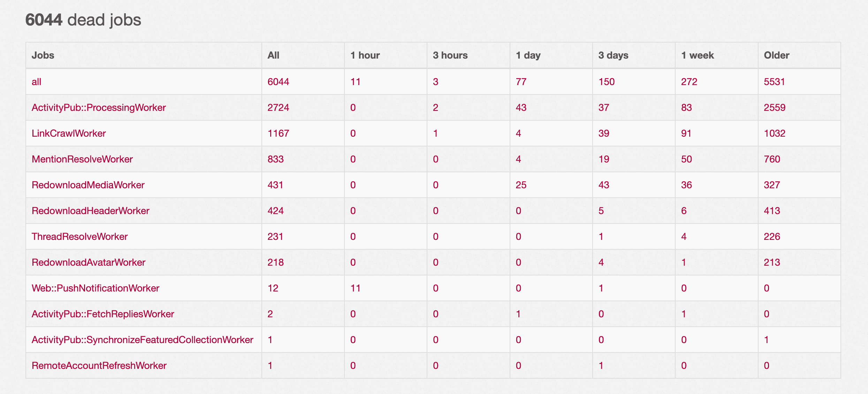Click the Older column header
Image resolution: width=868 pixels, height=394 pixels.
click(776, 55)
